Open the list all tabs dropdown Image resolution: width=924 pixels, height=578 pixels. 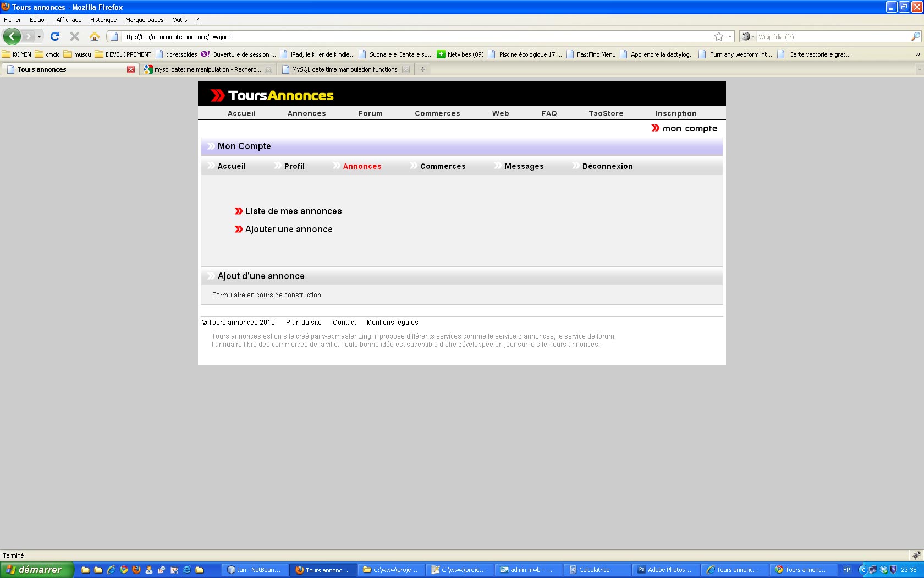pyautogui.click(x=919, y=69)
